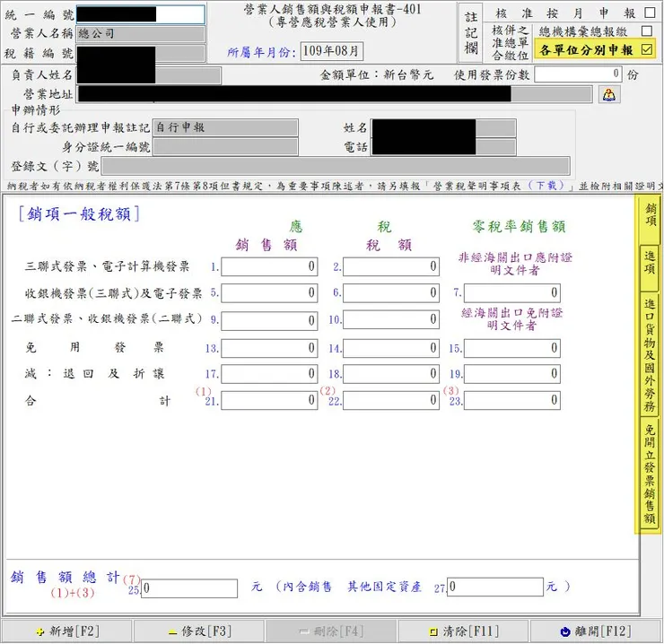Click field 15 經海關出口 零稅率銷售額

(512, 349)
